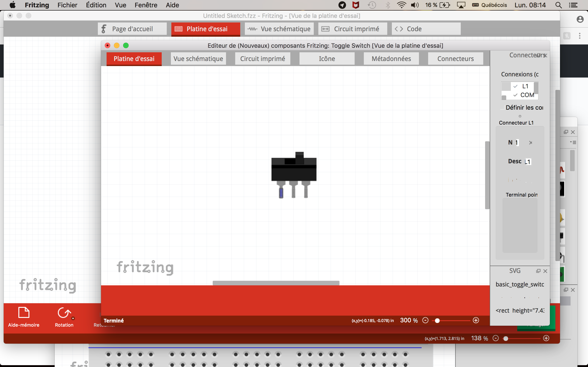Switch to main Vue schématique tab
Image resolution: width=588 pixels, height=367 pixels.
point(279,29)
